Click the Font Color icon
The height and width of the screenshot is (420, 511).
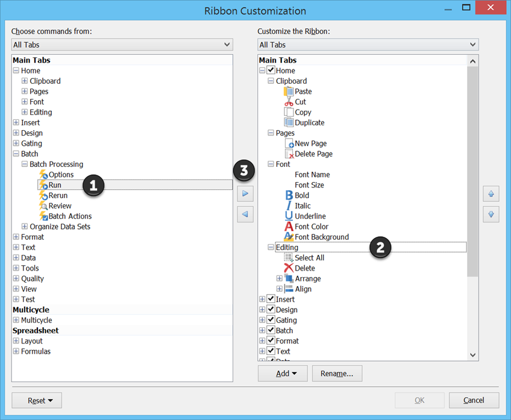coord(289,227)
